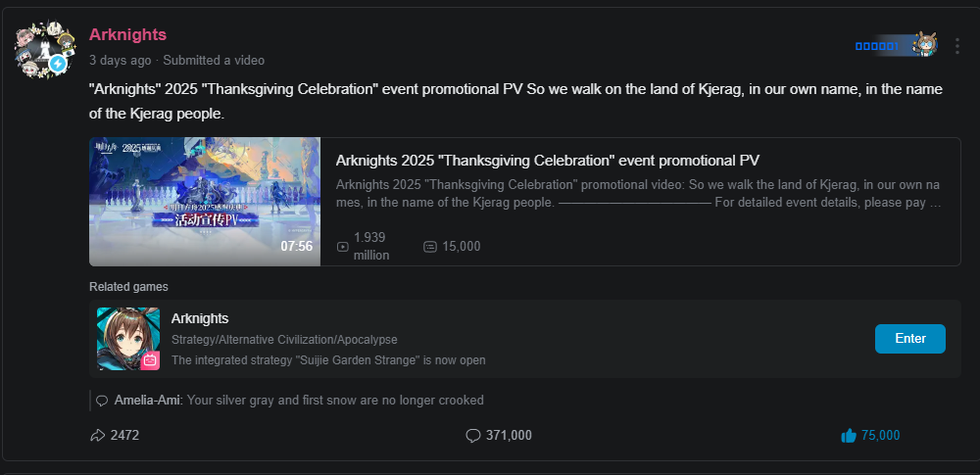The image size is (980, 475).
Task: Open the three-dot post options menu
Action: 956,46
